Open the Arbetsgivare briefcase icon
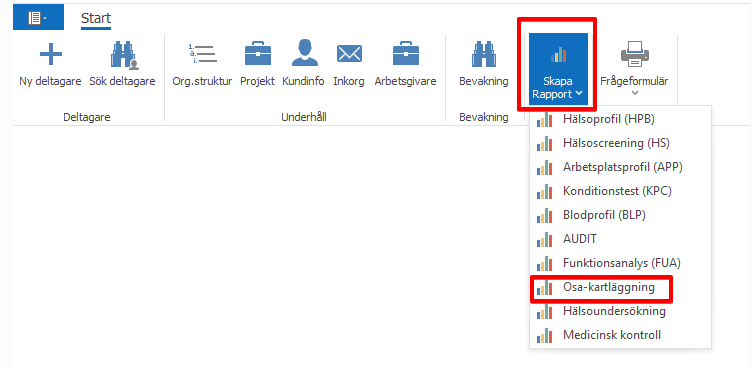752x368 pixels. point(406,54)
